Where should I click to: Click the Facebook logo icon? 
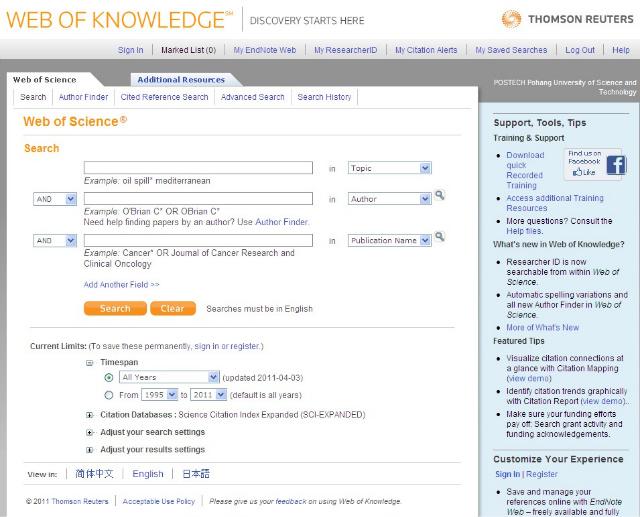616,165
